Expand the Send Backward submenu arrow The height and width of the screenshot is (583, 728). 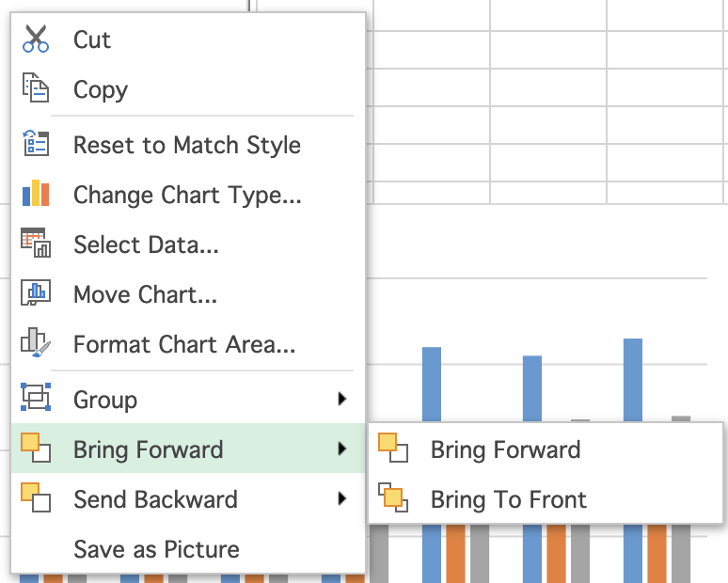click(342, 499)
